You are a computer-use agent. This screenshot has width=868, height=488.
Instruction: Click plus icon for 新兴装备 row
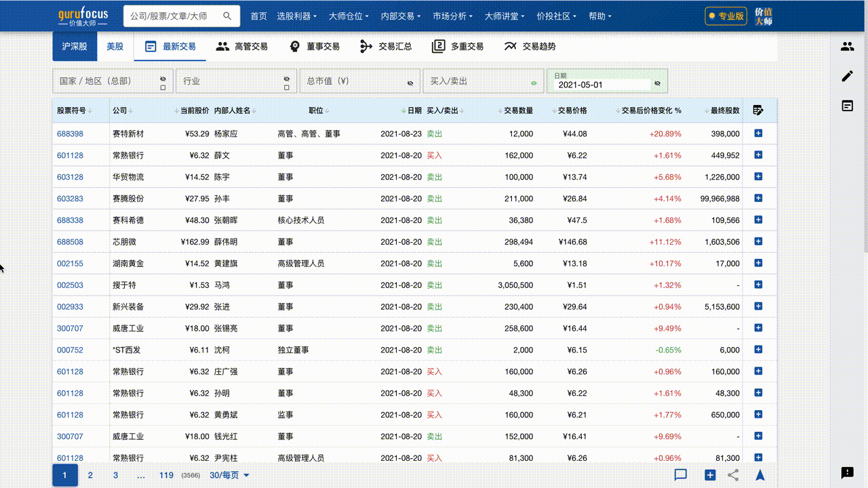758,306
